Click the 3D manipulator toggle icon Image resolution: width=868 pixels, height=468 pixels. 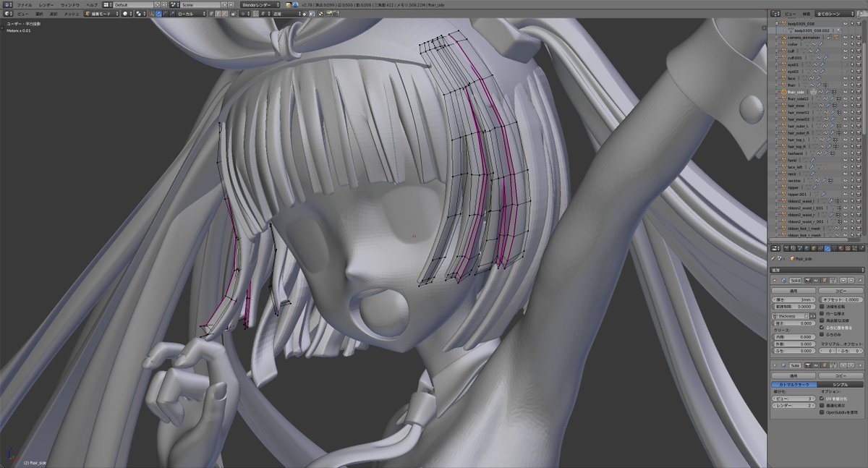click(x=153, y=13)
